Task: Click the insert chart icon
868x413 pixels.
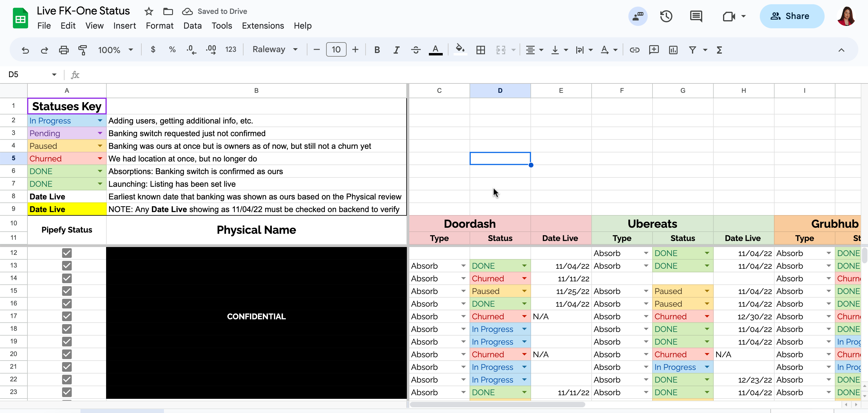Action: pyautogui.click(x=673, y=50)
